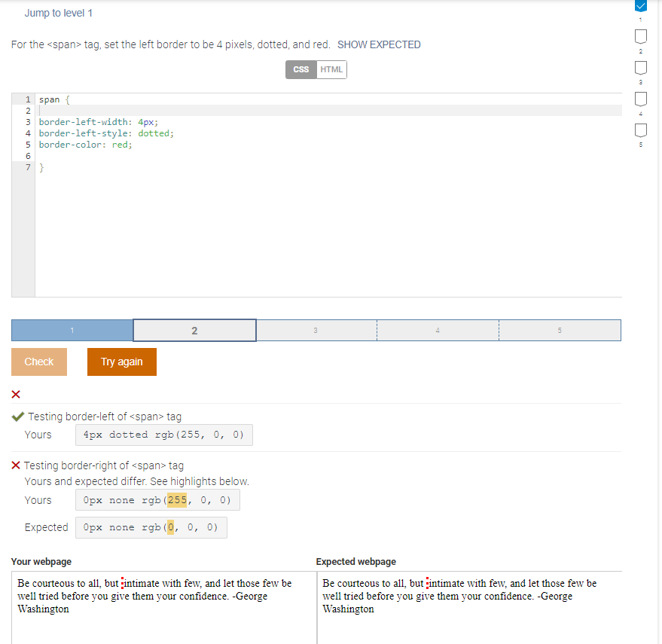This screenshot has width=662, height=644.
Task: Click the 'Expected webpage' preview pane
Action: tap(469, 607)
